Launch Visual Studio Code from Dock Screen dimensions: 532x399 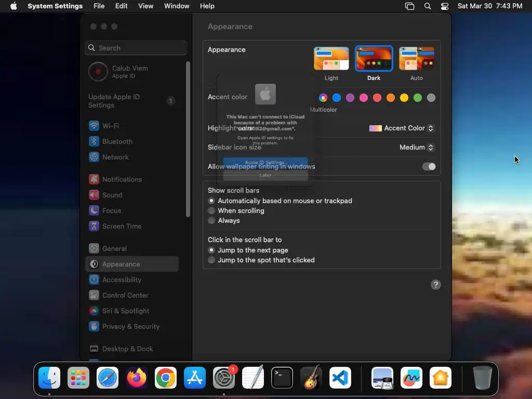340,378
